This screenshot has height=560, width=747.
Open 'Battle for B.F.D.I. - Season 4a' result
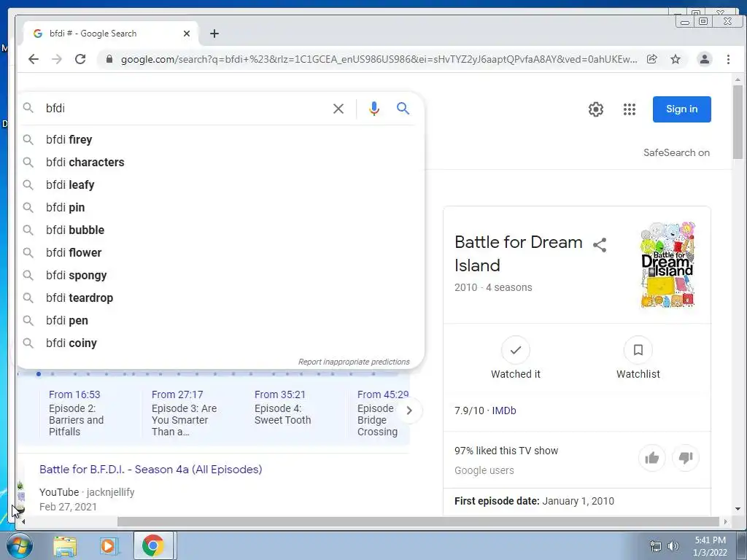tap(150, 470)
